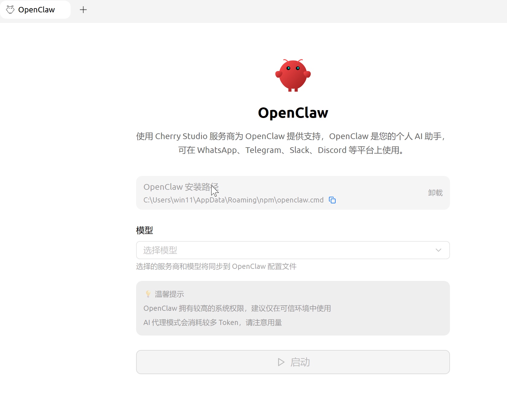Click the lightbulb icon beside 温馨提示
Image resolution: width=507 pixels, height=420 pixels.
(148, 294)
